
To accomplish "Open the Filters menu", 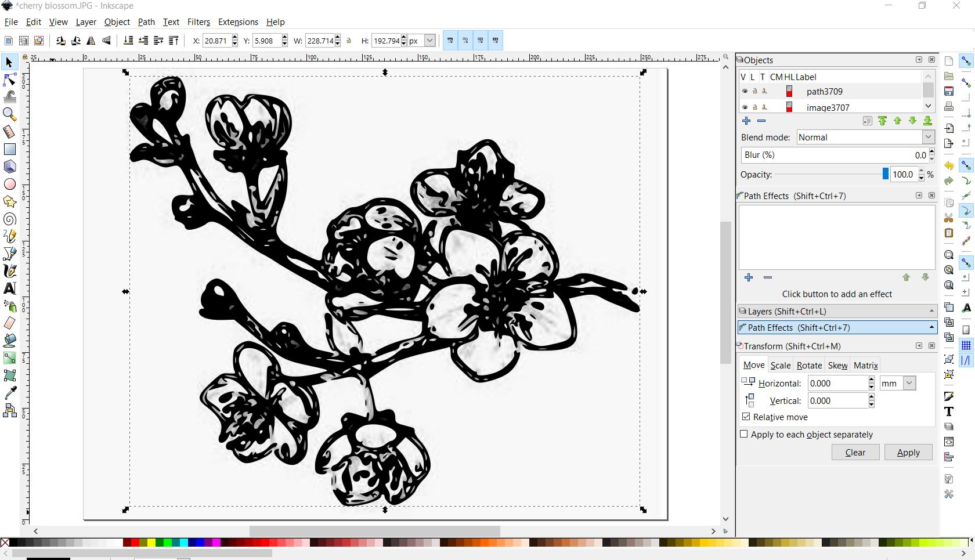I will [198, 22].
